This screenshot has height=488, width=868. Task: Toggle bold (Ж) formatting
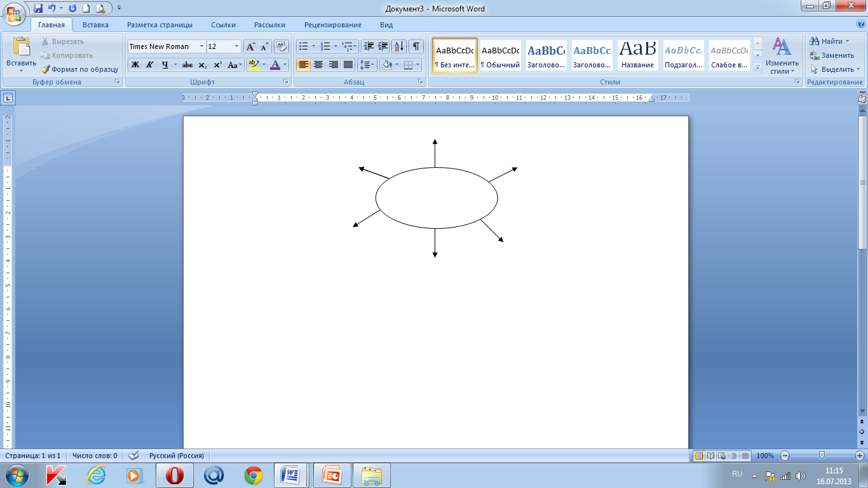pos(135,65)
